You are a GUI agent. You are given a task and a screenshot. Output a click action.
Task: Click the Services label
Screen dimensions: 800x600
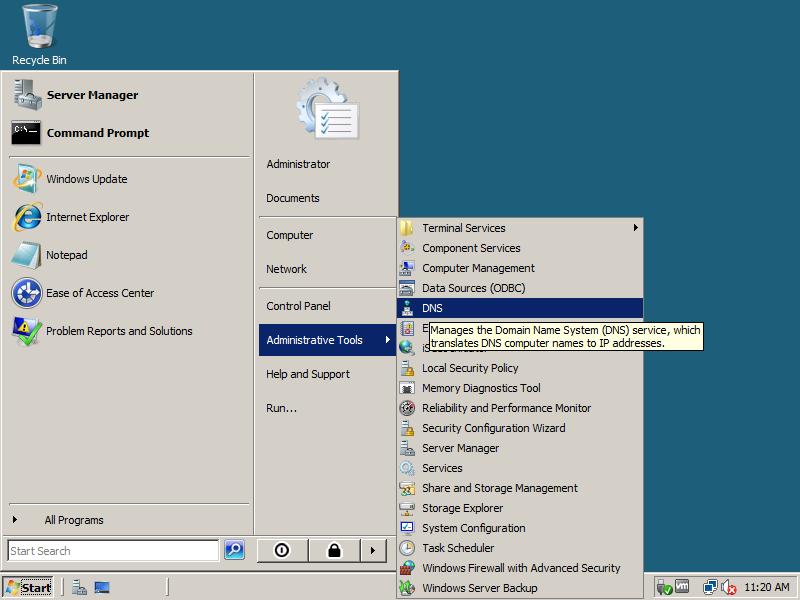pyautogui.click(x=442, y=468)
